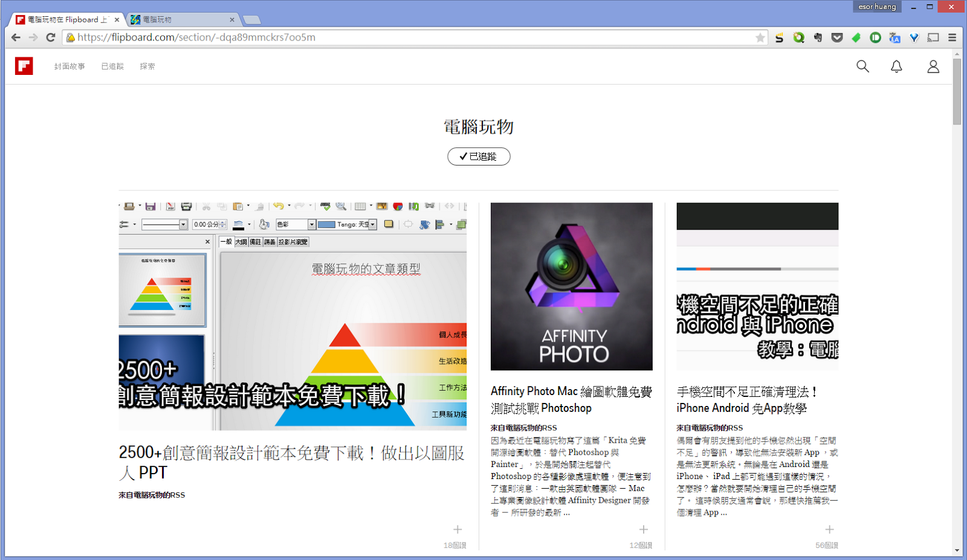The height and width of the screenshot is (560, 967).
Task: Reload the page with refresh icon
Action: (51, 37)
